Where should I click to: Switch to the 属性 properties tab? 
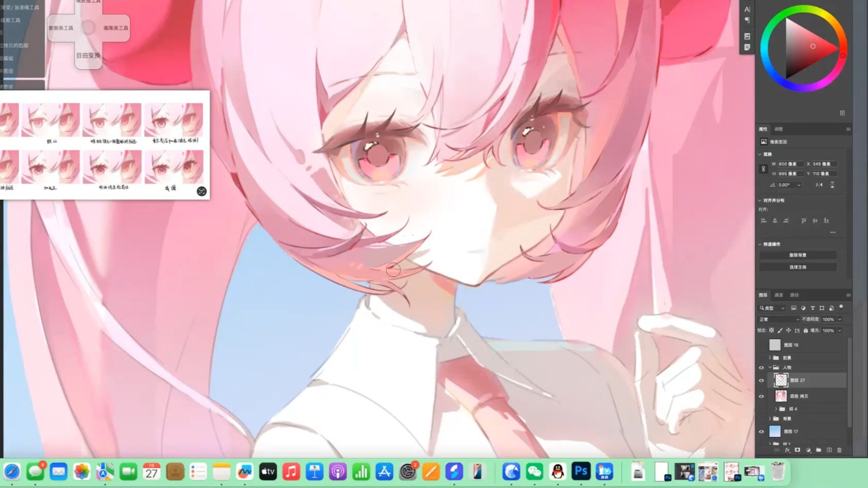pyautogui.click(x=763, y=129)
